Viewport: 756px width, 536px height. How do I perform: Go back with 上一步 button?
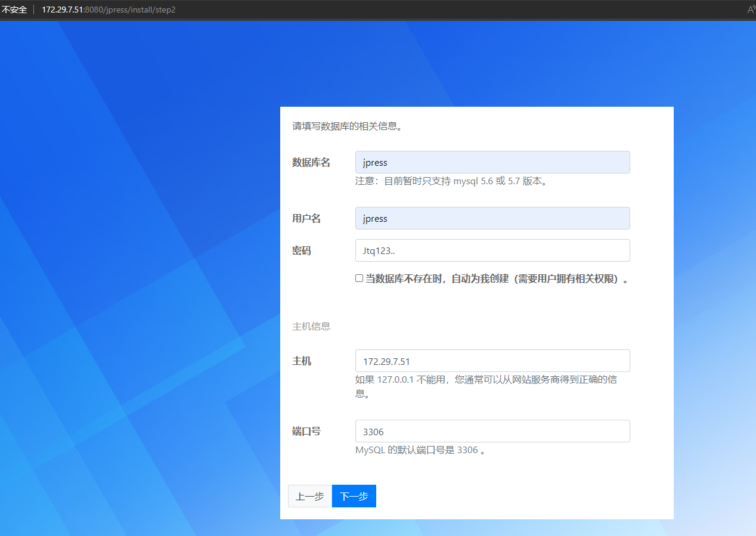[310, 496]
